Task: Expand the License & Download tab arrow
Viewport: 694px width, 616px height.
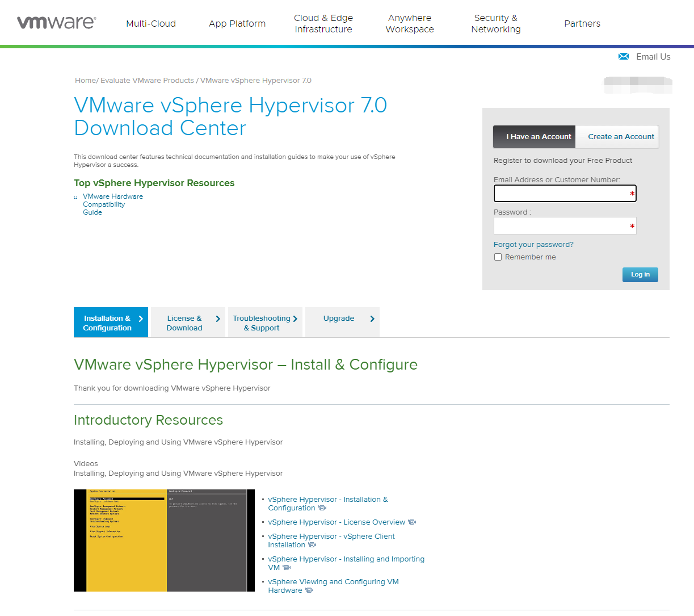Action: coord(218,319)
